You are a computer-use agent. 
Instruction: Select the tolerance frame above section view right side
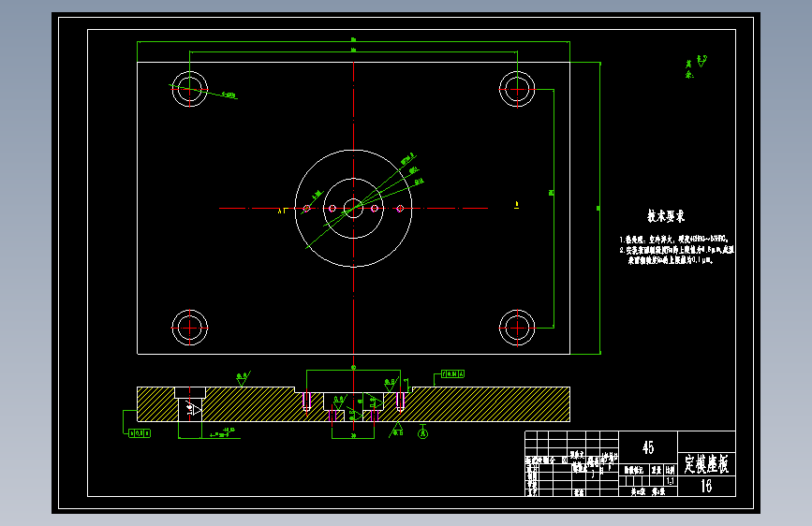[x=452, y=373]
